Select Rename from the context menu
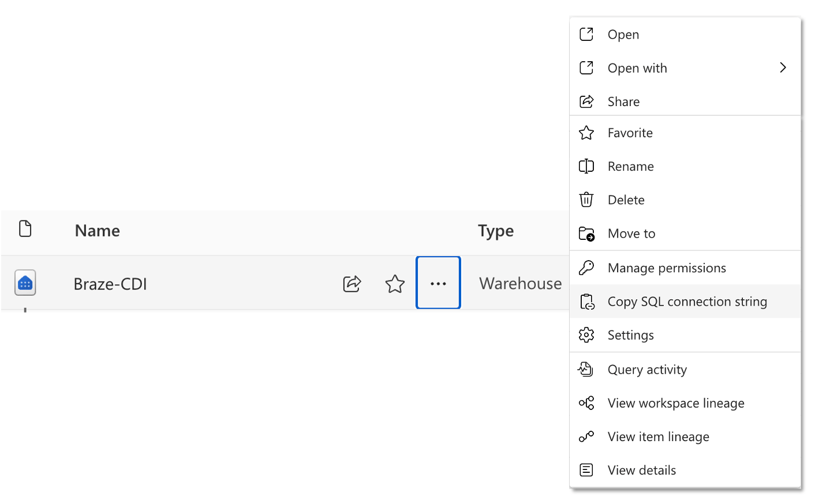 pos(630,166)
